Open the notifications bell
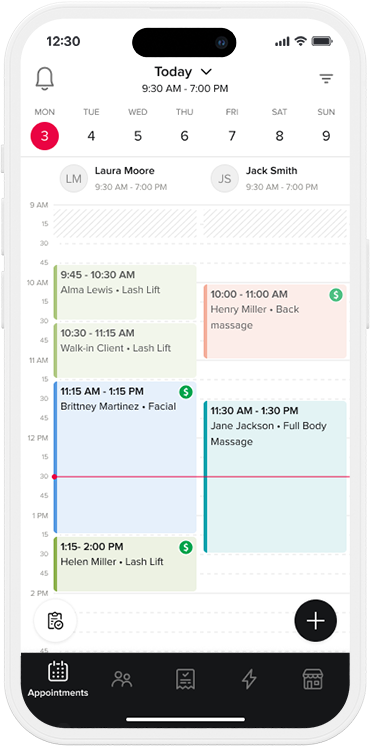This screenshot has height=747, width=370. pos(44,79)
